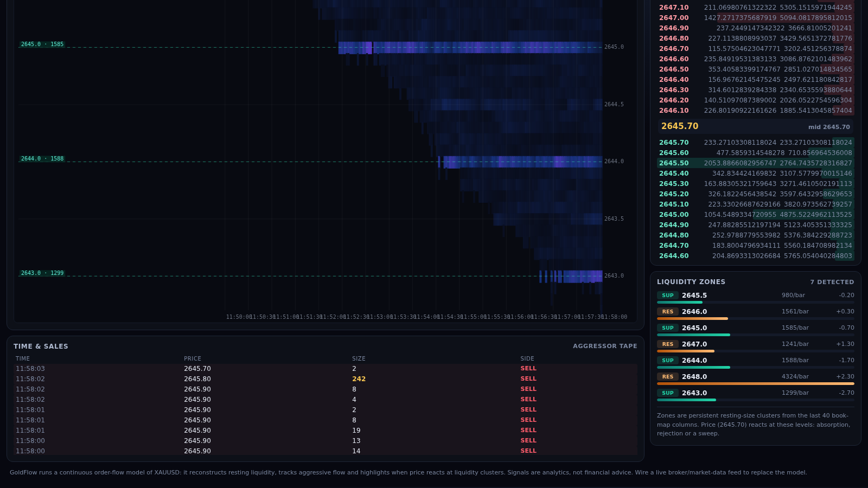Select the highlighted 242 trade size
868x488 pixels.
[359, 379]
